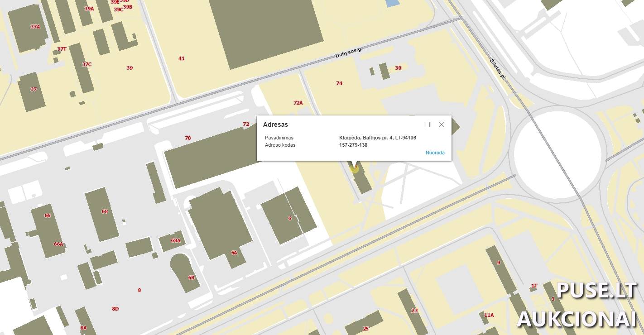Click plot label 74

(x=339, y=83)
